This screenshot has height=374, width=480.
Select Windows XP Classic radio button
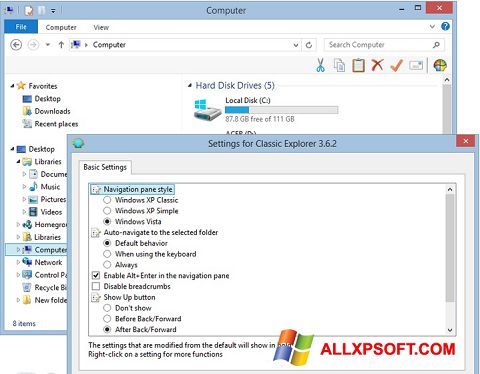click(107, 200)
